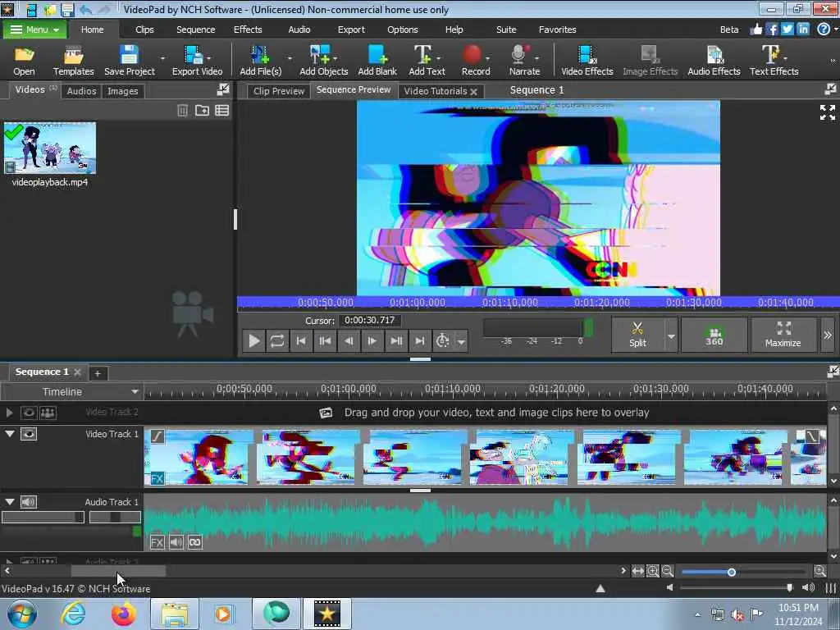Viewport: 840px width, 630px height.
Task: Select the videoplayback.mp4 thumbnail
Action: 50,148
